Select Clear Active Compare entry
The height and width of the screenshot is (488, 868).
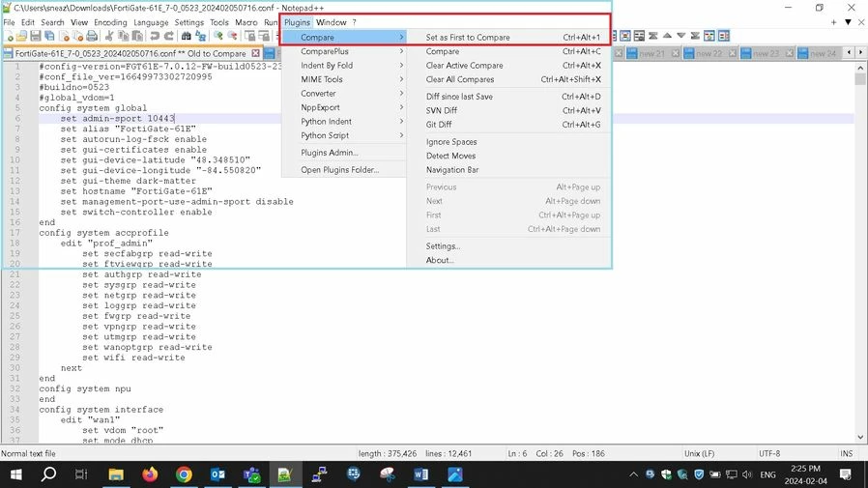coord(509,66)
